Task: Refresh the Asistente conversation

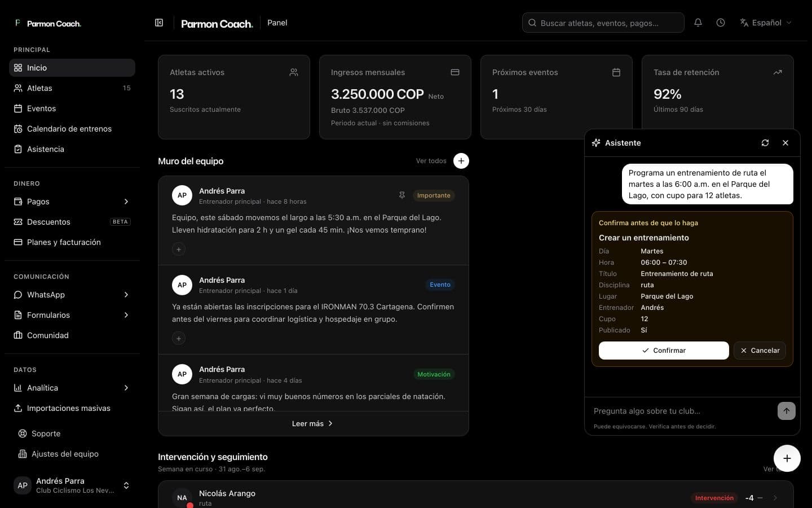Action: 765,143
